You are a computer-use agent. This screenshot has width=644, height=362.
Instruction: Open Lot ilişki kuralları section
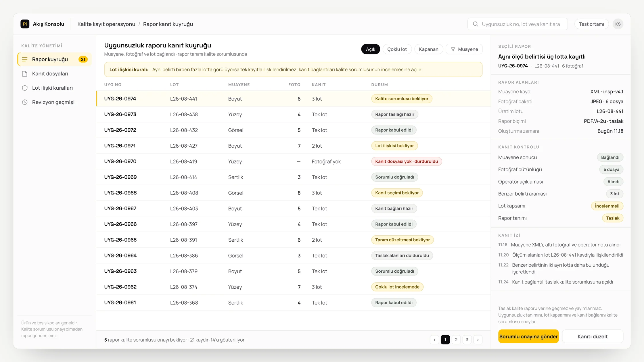(x=55, y=88)
